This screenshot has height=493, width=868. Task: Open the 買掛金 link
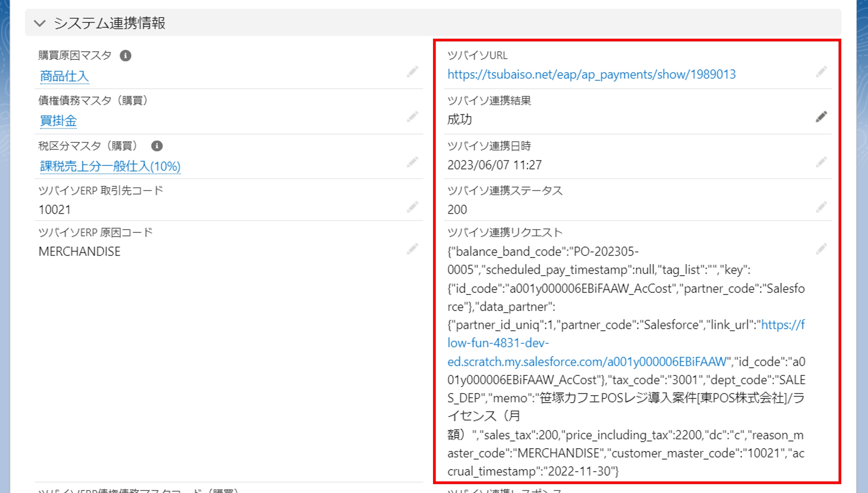point(58,121)
